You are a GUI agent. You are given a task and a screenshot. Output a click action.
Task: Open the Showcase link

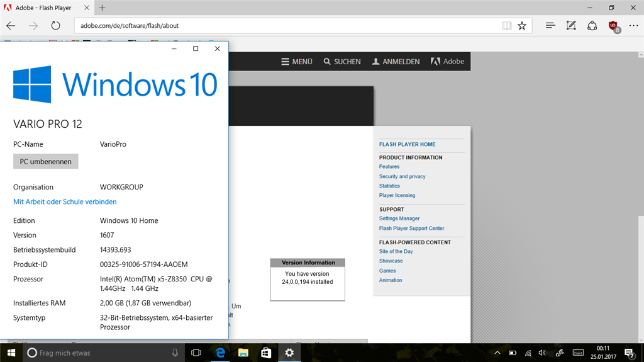[391, 261]
